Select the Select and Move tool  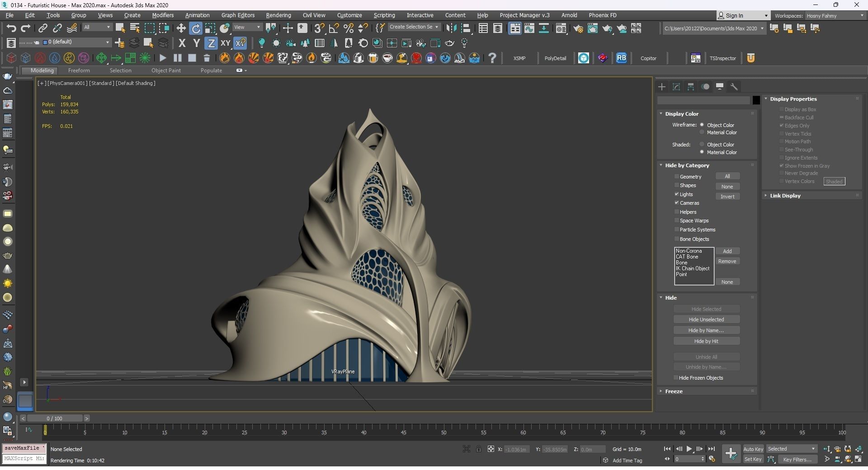[x=181, y=28]
